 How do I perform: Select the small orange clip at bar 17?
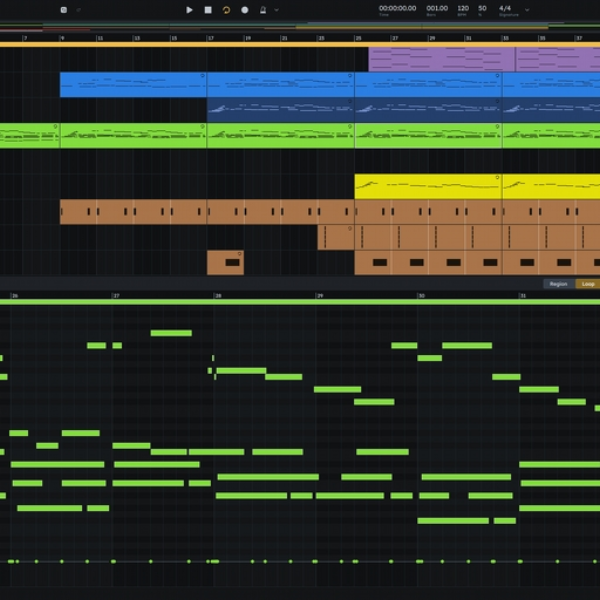click(x=225, y=262)
